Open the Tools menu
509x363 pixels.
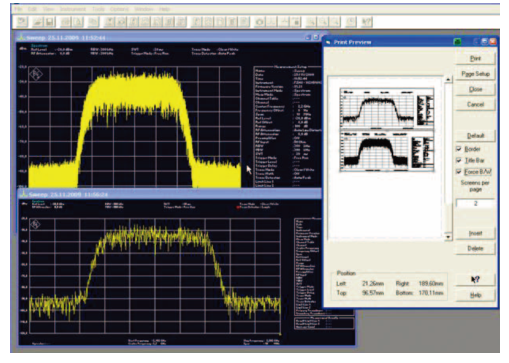(x=98, y=9)
